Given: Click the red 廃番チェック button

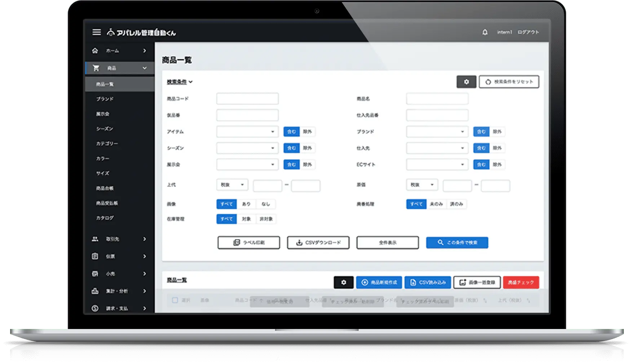Looking at the screenshot, I should click(x=521, y=283).
